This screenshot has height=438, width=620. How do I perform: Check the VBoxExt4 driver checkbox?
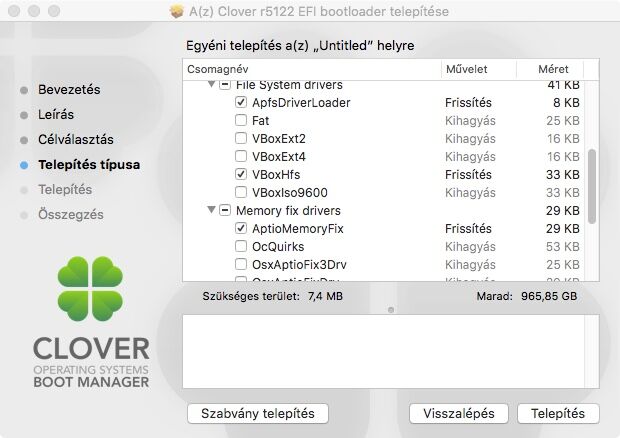pyautogui.click(x=241, y=156)
